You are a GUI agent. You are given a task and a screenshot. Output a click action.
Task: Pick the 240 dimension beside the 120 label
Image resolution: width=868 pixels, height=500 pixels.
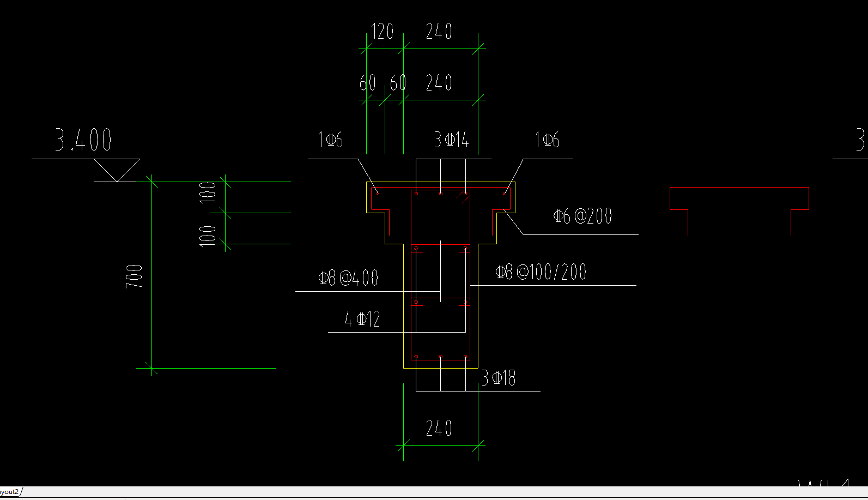439,32
